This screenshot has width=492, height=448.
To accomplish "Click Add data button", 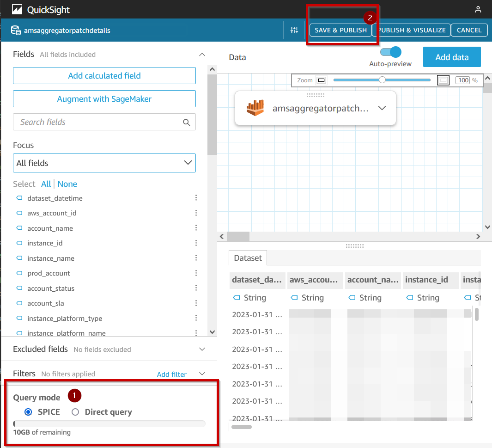I will (452, 57).
